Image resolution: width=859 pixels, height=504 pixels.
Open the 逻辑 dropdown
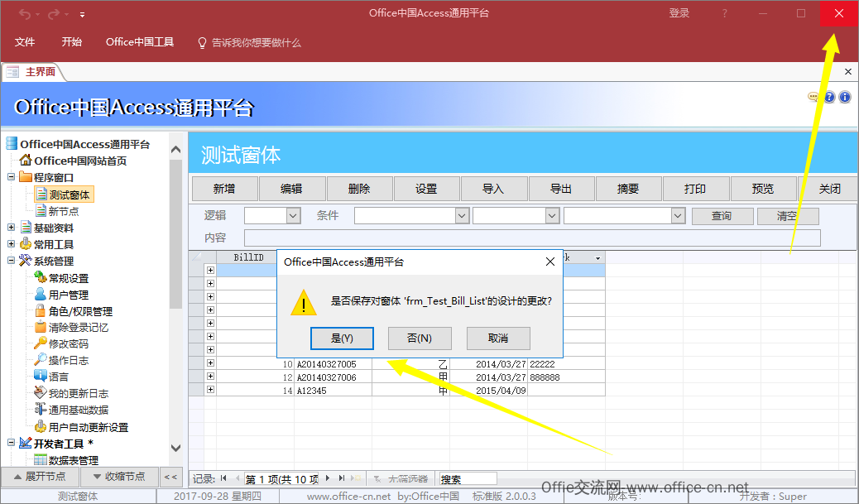click(x=294, y=216)
